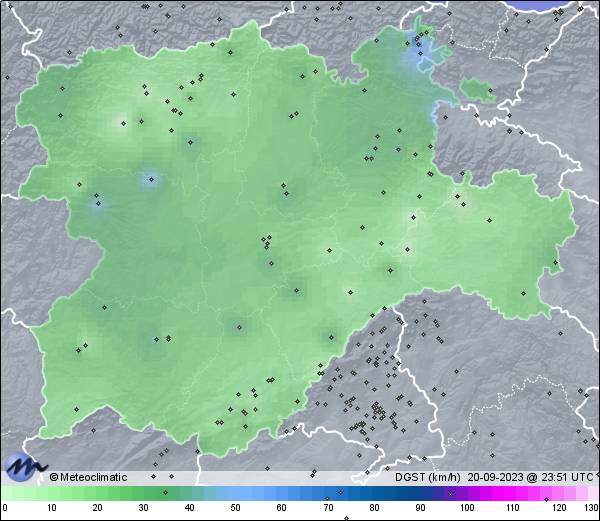
Task: Click the 70 value on the scale
Action: coord(328,508)
